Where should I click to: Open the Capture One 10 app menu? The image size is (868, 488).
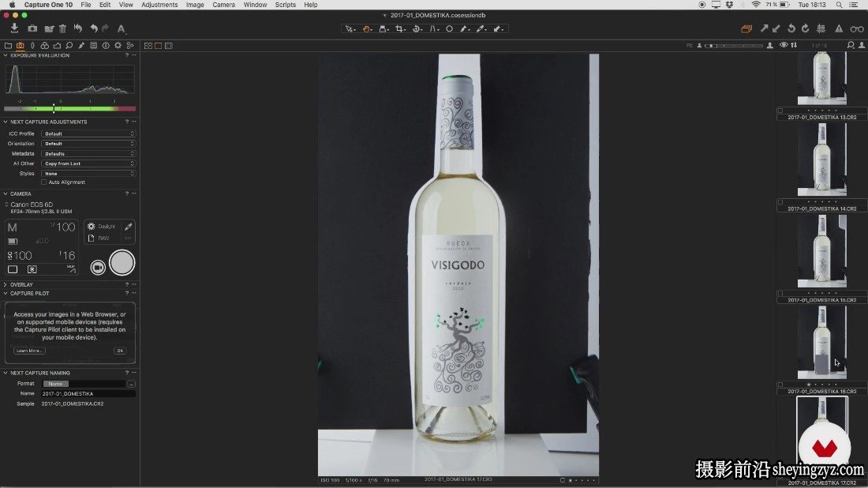pos(48,5)
